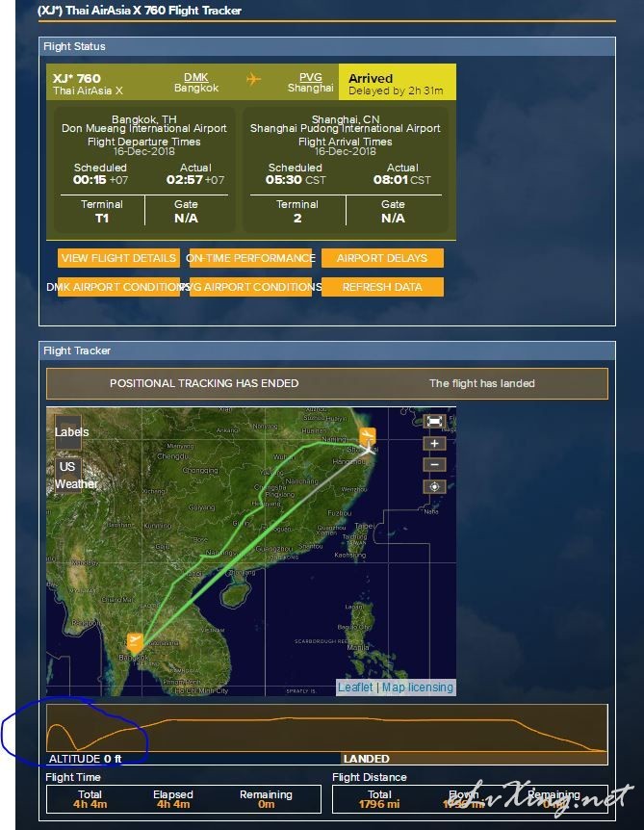Click the 'Delayed by 2h 31m' text
This screenshot has height=830, width=644.
(x=396, y=91)
